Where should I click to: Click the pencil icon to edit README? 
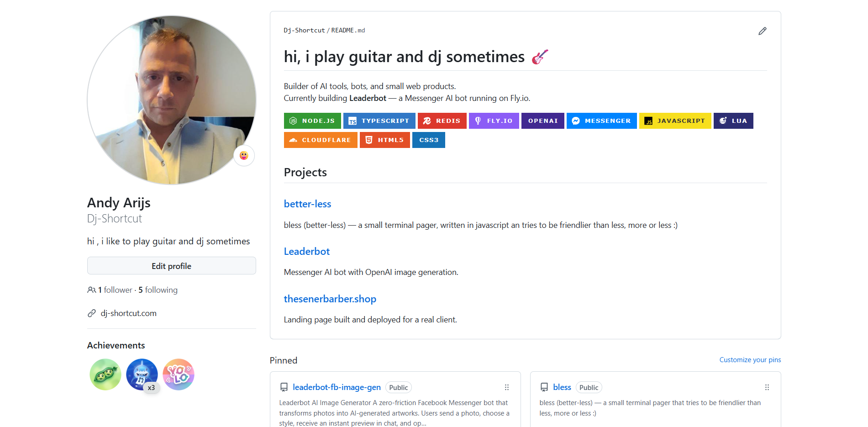click(762, 31)
